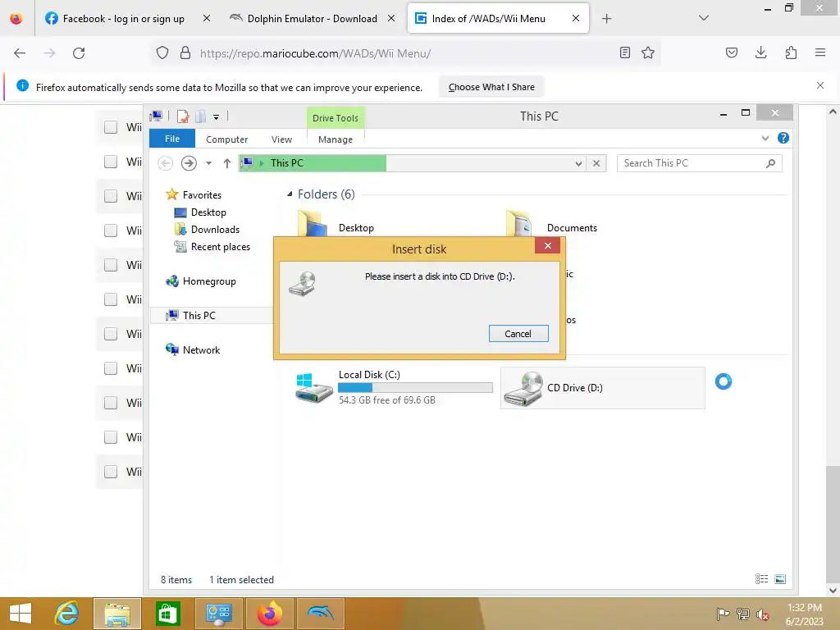
Task: Click Properties icon in Explorer quick access
Action: click(x=183, y=116)
